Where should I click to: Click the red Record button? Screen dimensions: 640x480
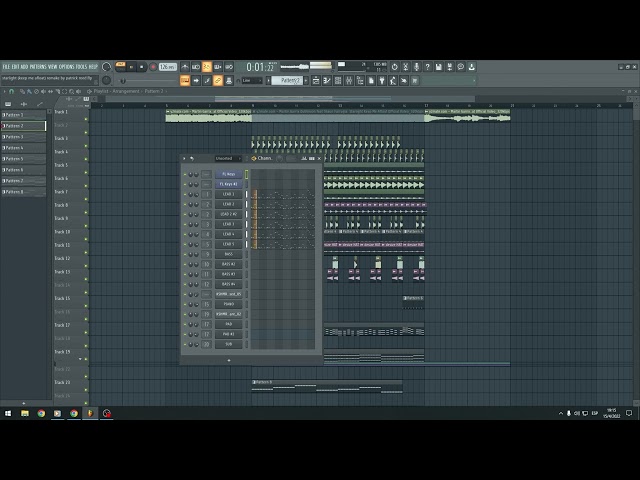coord(153,67)
